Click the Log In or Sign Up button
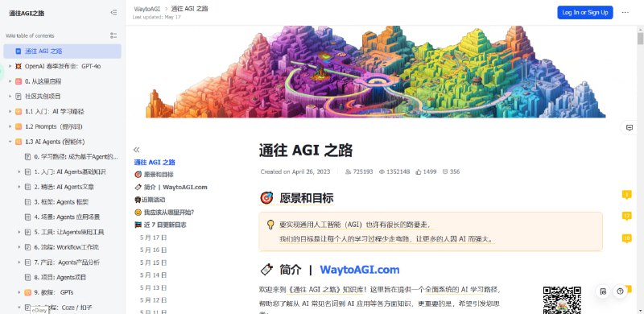The height and width of the screenshot is (314, 644). click(x=585, y=12)
